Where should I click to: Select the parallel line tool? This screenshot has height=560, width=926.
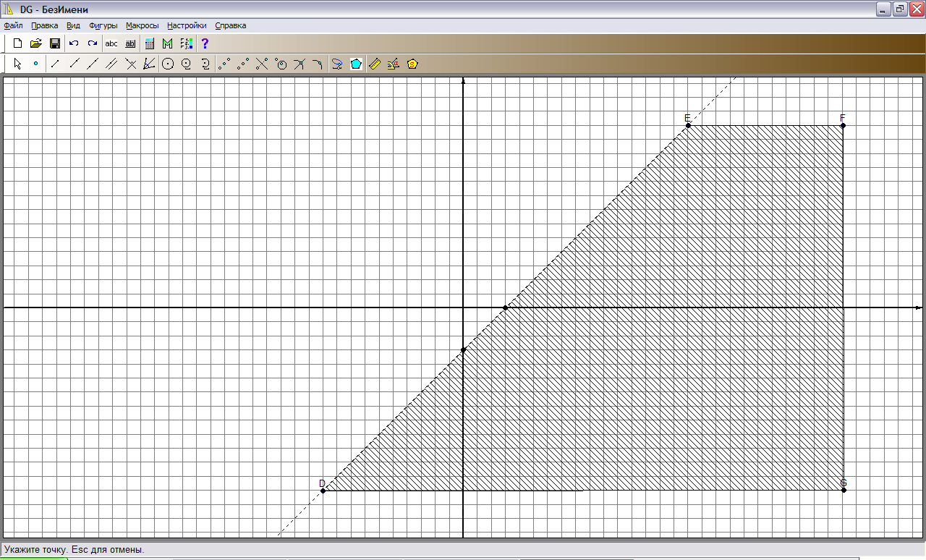pyautogui.click(x=111, y=64)
